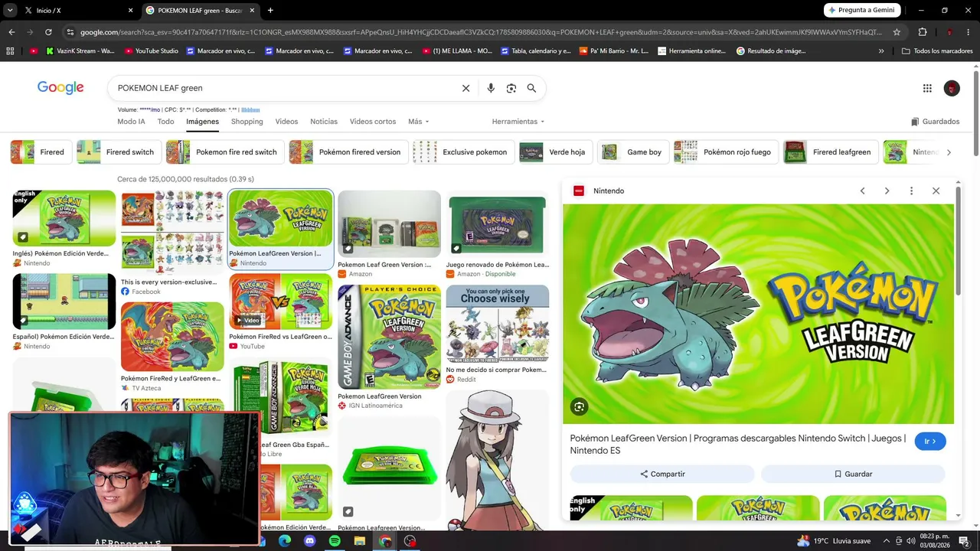Image resolution: width=980 pixels, height=551 pixels.
Task: Show hidden system tray icons
Action: (x=887, y=541)
